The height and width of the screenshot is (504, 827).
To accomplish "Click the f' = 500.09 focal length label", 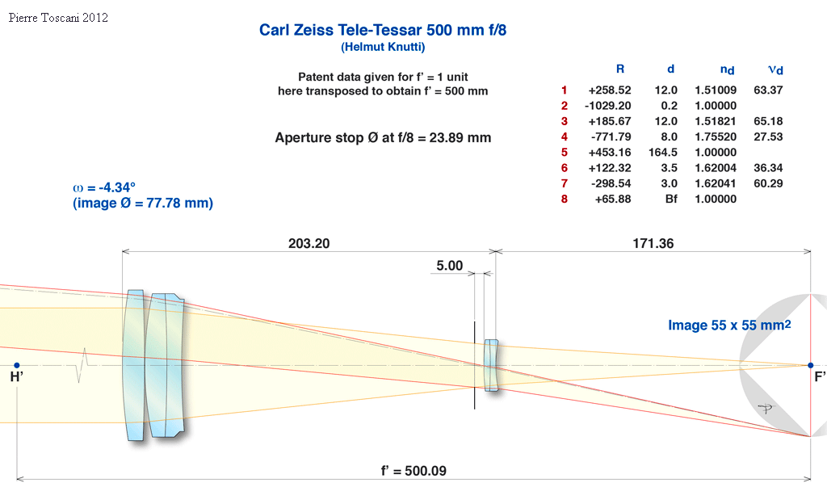I will click(x=413, y=470).
